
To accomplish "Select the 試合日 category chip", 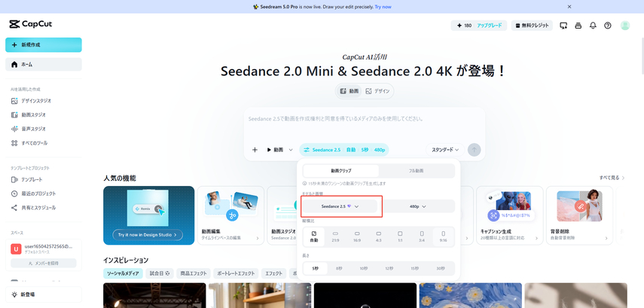I will tap(160, 273).
